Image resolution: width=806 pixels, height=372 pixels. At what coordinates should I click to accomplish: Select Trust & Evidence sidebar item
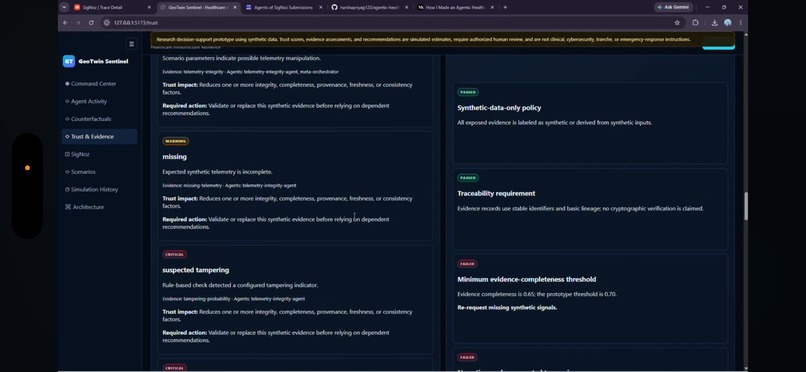click(99, 137)
